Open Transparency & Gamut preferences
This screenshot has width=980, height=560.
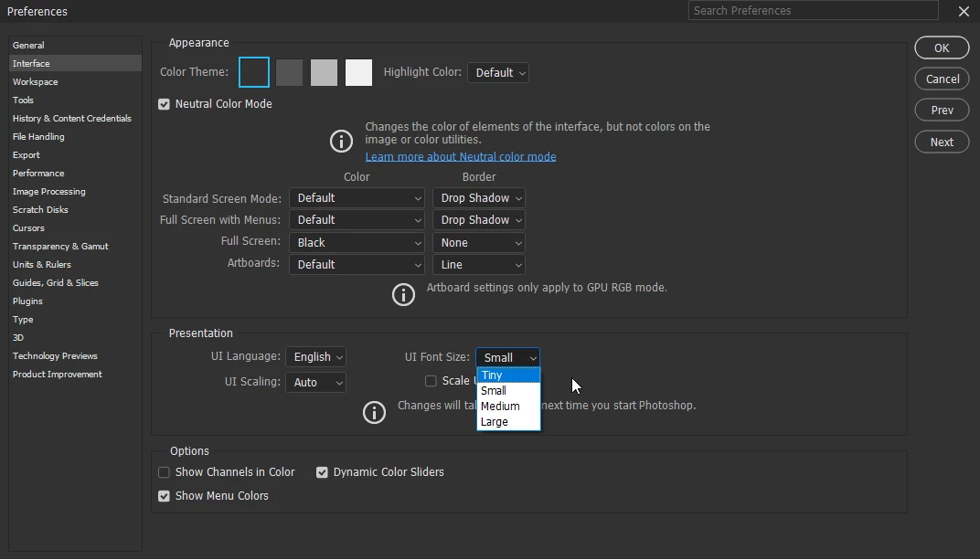click(75, 246)
